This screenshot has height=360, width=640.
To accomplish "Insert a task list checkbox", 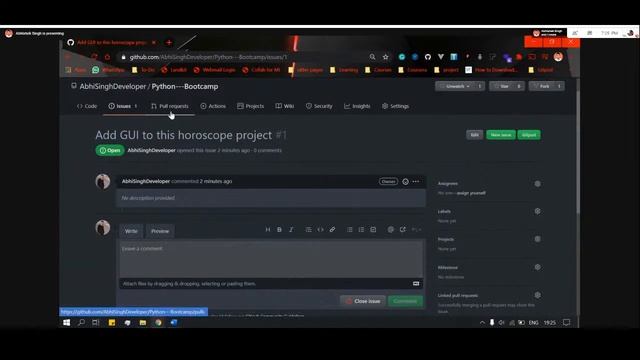I will [x=373, y=230].
